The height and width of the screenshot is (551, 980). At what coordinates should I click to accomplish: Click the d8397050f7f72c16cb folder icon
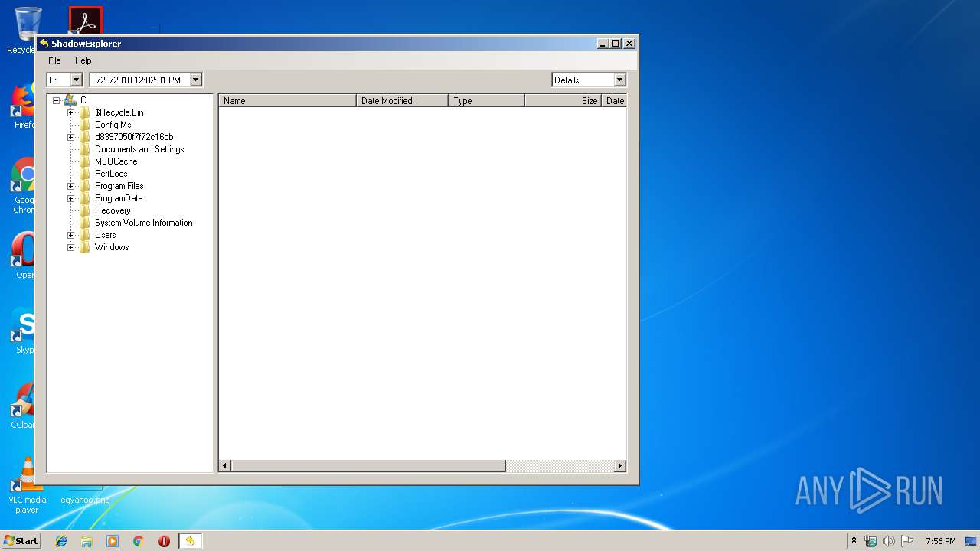(84, 137)
